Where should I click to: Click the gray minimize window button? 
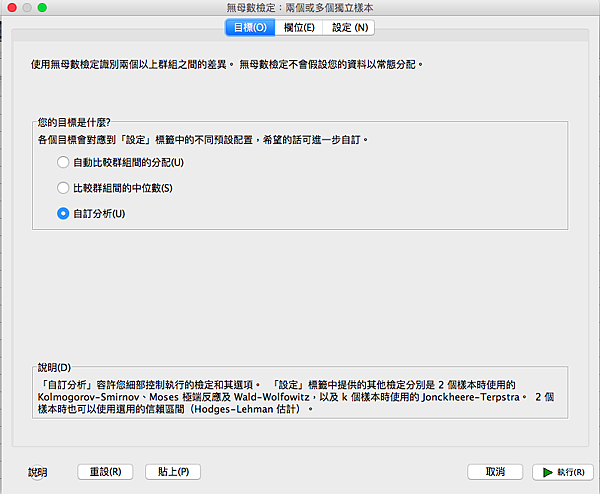click(27, 7)
